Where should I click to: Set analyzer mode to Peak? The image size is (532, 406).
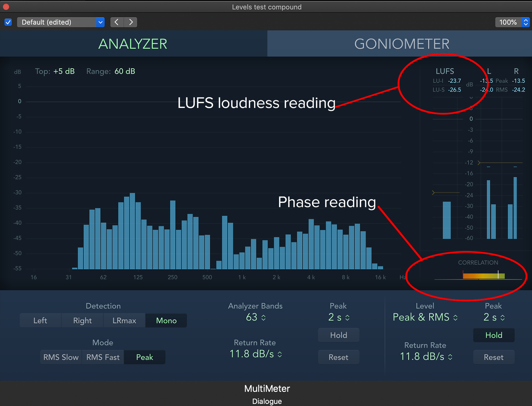[145, 357]
